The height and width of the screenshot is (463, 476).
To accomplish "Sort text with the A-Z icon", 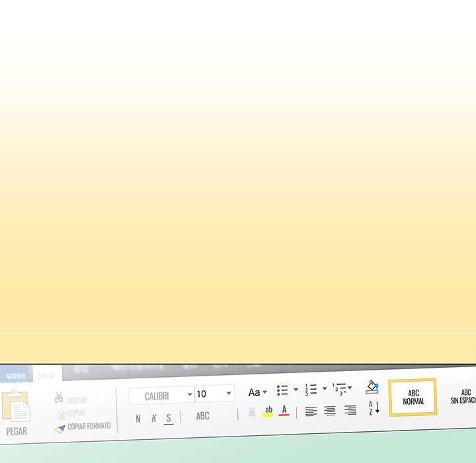I will pos(374,407).
